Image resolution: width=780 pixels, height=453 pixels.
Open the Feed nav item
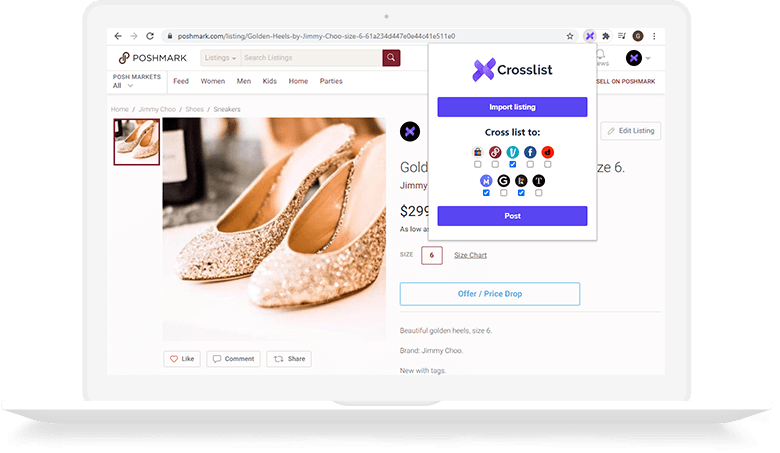181,81
